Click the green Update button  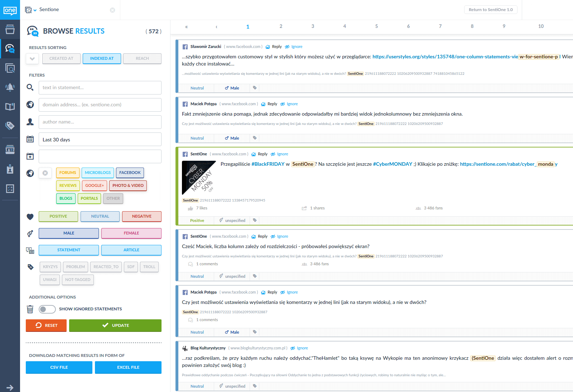[115, 325]
